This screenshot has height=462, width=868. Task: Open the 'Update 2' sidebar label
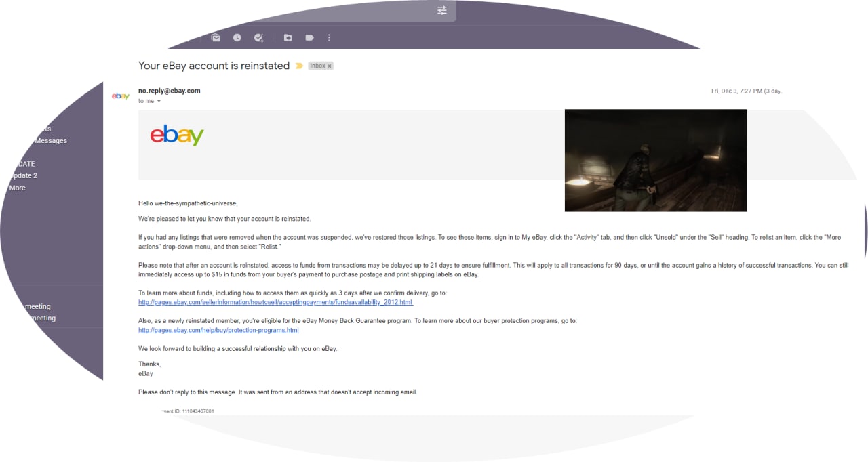pos(23,175)
